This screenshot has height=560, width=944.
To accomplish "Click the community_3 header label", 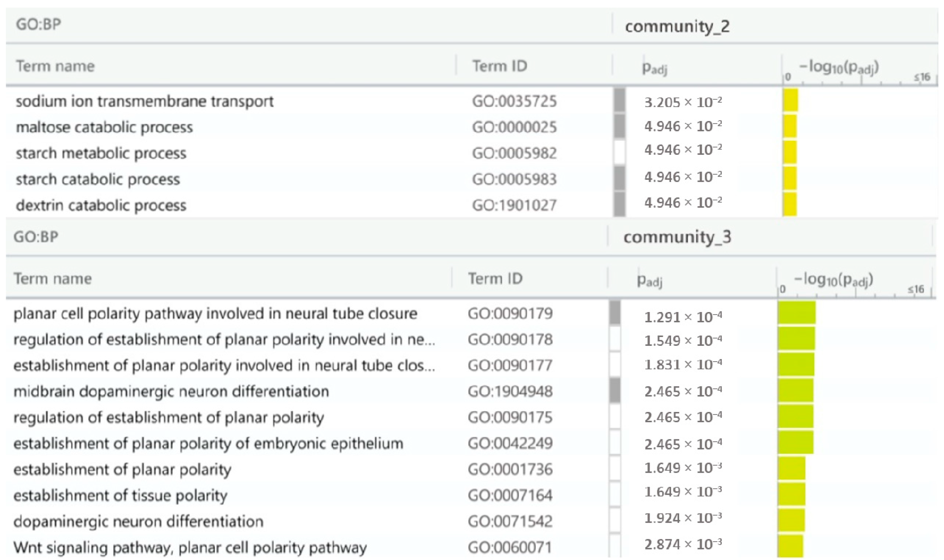I will pos(677,237).
